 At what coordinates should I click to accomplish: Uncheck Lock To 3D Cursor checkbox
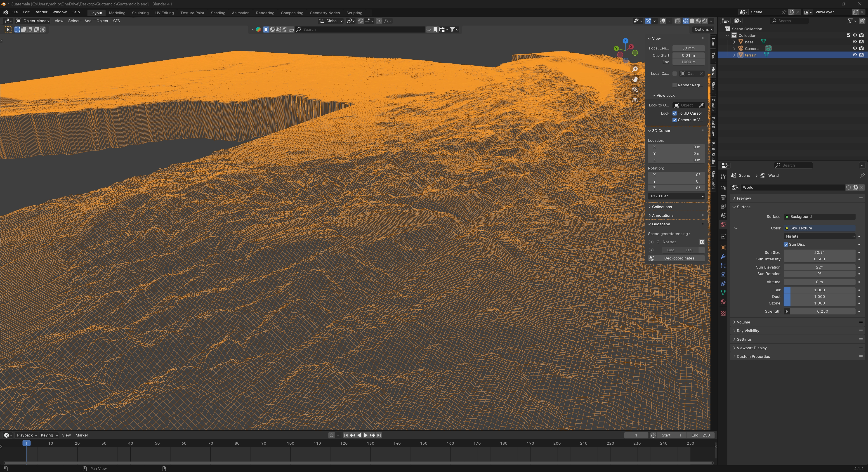point(675,113)
